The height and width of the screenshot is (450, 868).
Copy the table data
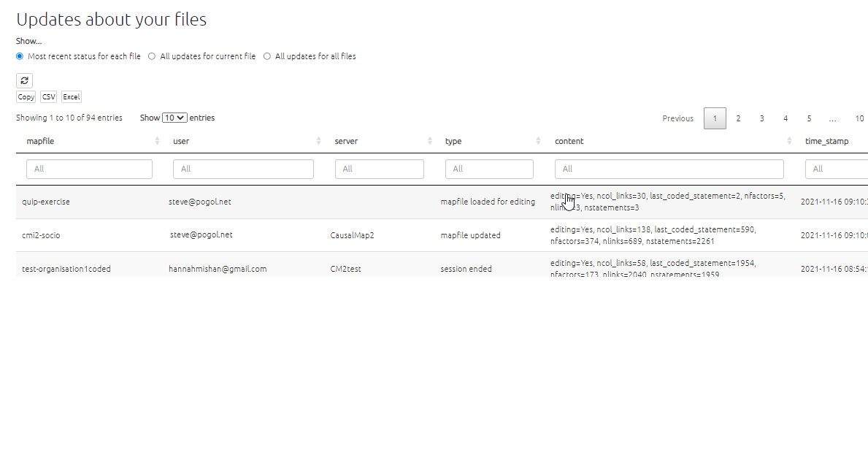[26, 96]
